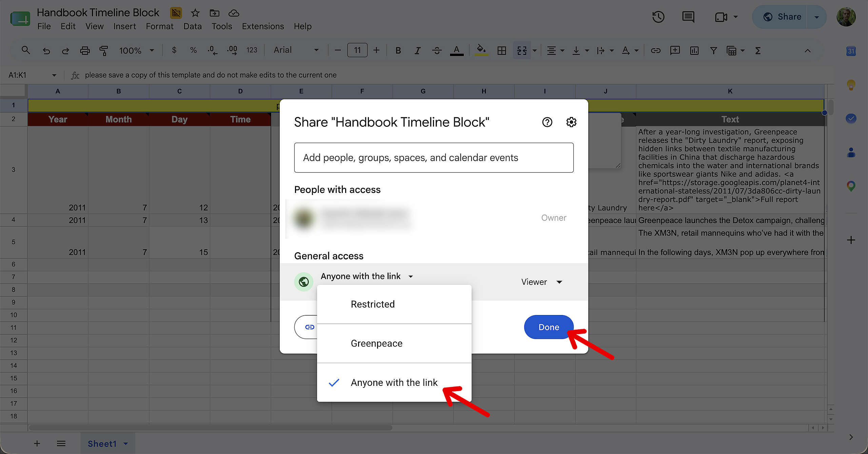868x454 pixels.
Task: Check cloud save status icon
Action: coord(234,13)
